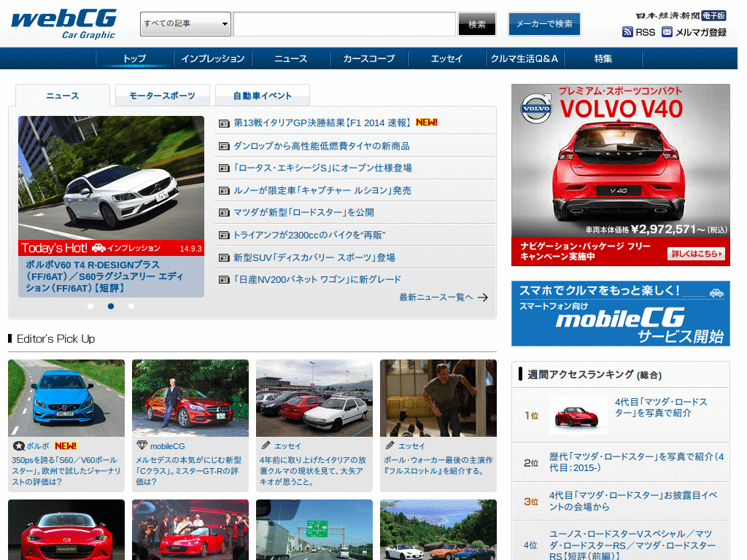Image resolution: width=747 pixels, height=560 pixels.
Task: Click the Paul Walker movie thumbnail
Action: 438,398
